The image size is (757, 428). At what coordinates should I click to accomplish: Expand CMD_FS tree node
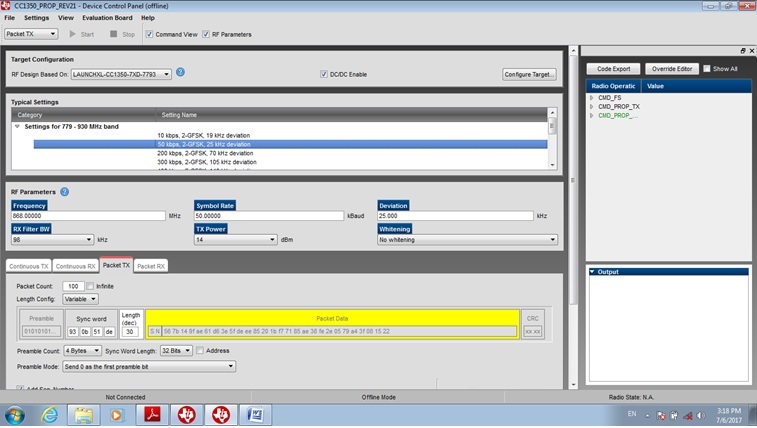coord(592,97)
